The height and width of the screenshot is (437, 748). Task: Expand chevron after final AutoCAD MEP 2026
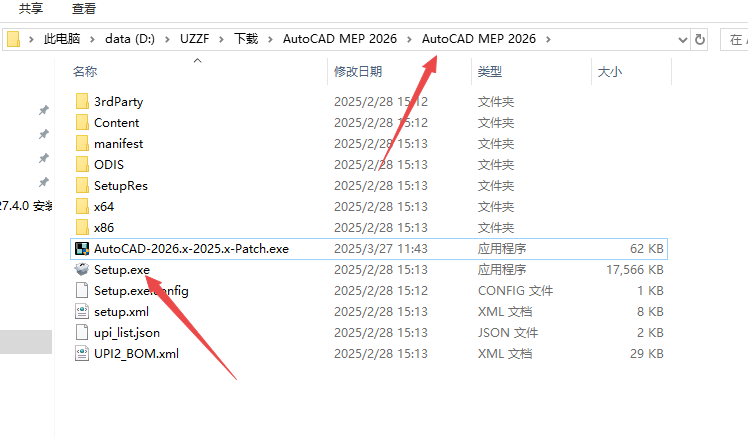[548, 39]
